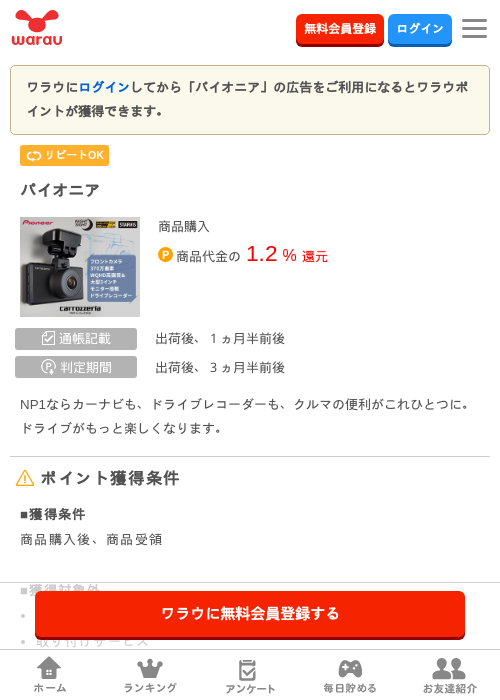Click the リピートOK badge
The image size is (500, 700).
pos(64,155)
